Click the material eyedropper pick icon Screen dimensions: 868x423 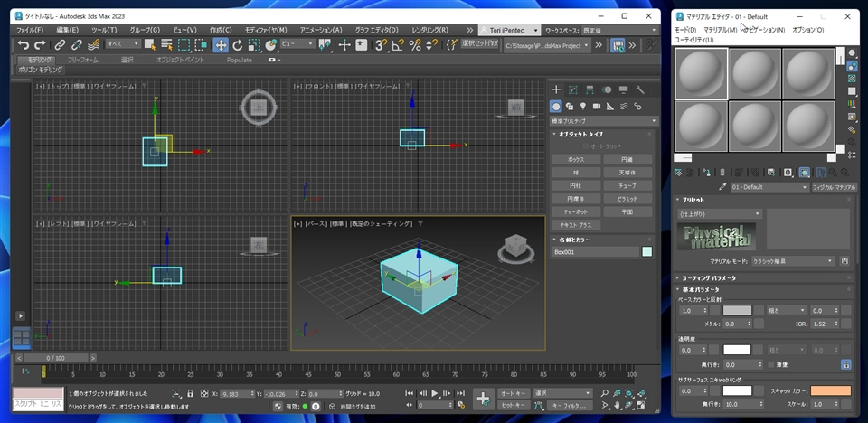pos(722,187)
